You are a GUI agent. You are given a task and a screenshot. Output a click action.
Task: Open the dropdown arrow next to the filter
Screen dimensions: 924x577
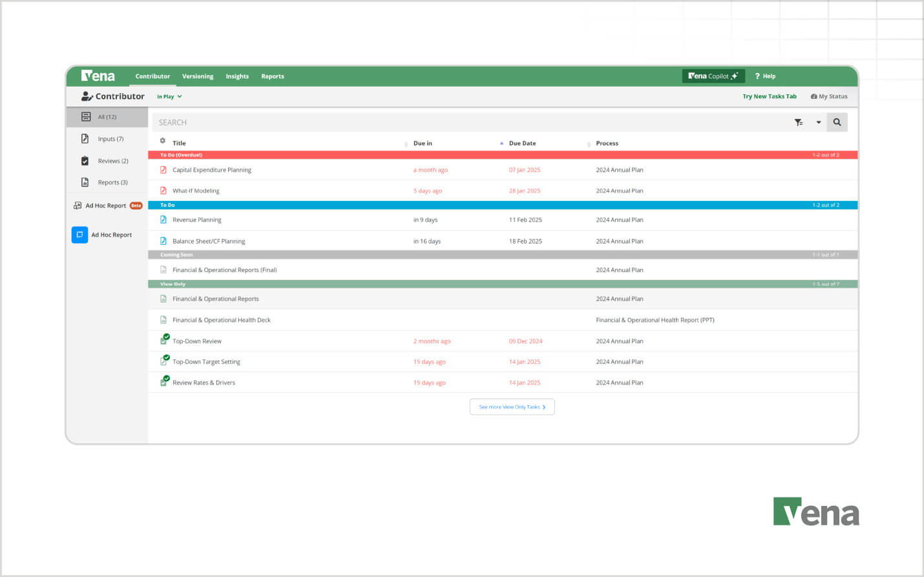[x=819, y=121]
